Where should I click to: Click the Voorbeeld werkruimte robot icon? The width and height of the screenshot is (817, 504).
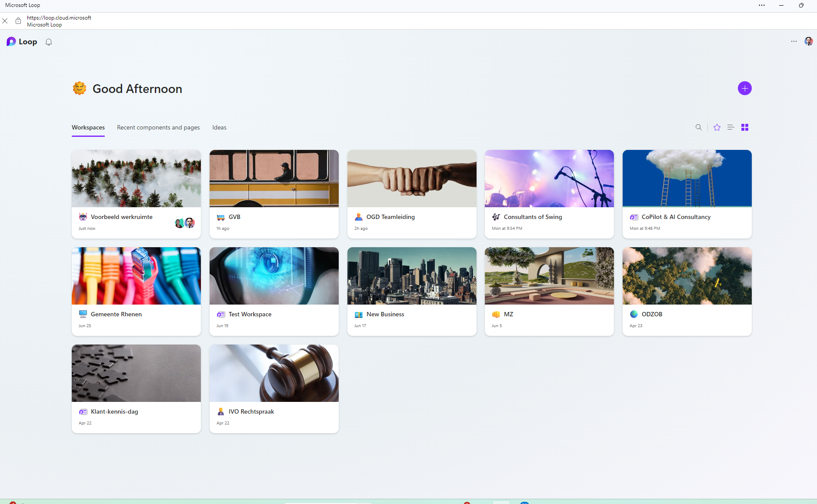pos(83,217)
